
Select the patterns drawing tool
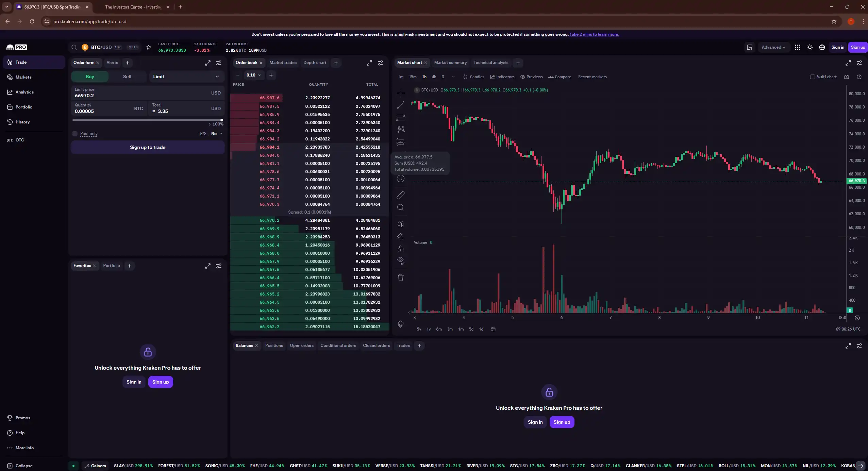click(401, 130)
